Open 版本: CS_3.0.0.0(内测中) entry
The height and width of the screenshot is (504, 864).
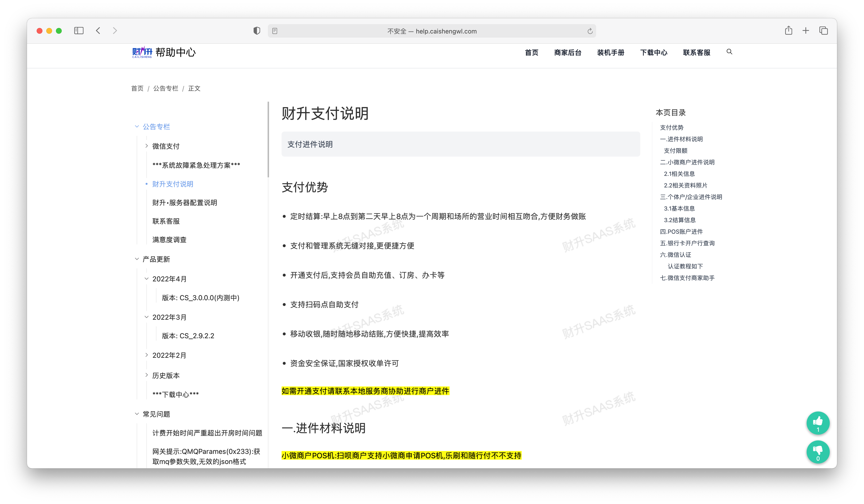tap(201, 298)
